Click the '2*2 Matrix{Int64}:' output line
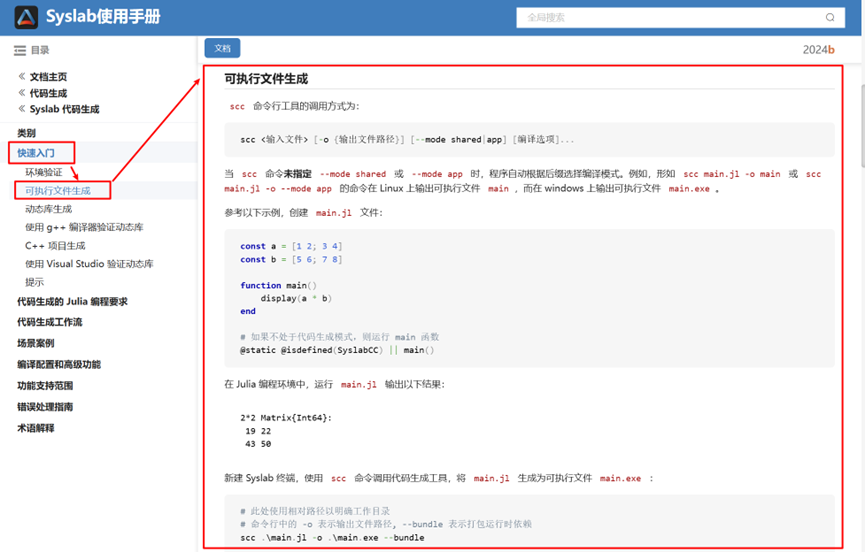This screenshot has height=552, width=865. click(x=286, y=418)
